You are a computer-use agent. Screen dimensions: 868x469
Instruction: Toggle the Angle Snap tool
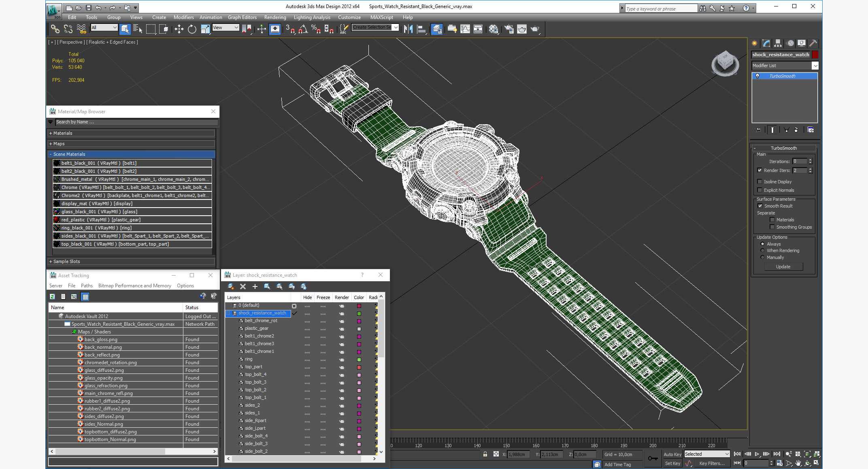coord(303,29)
